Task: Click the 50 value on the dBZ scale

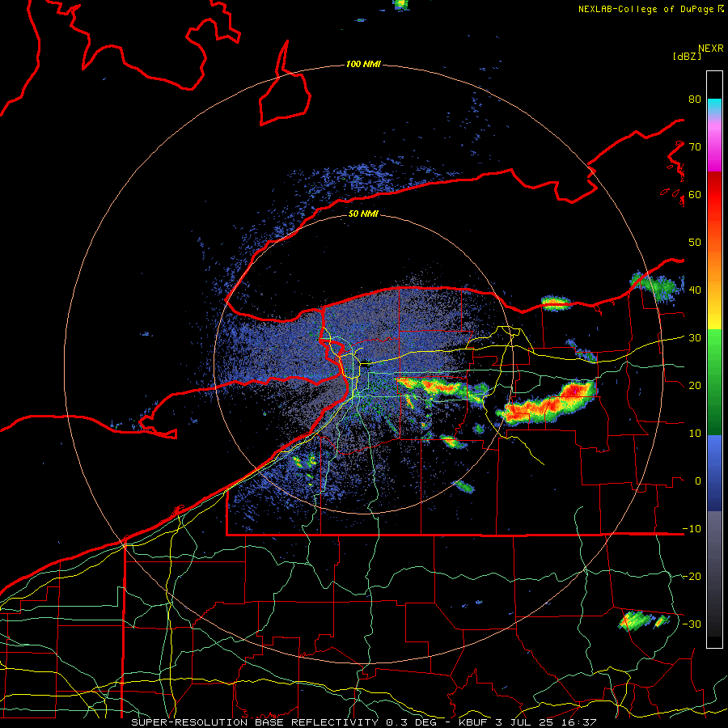Action: pos(695,243)
